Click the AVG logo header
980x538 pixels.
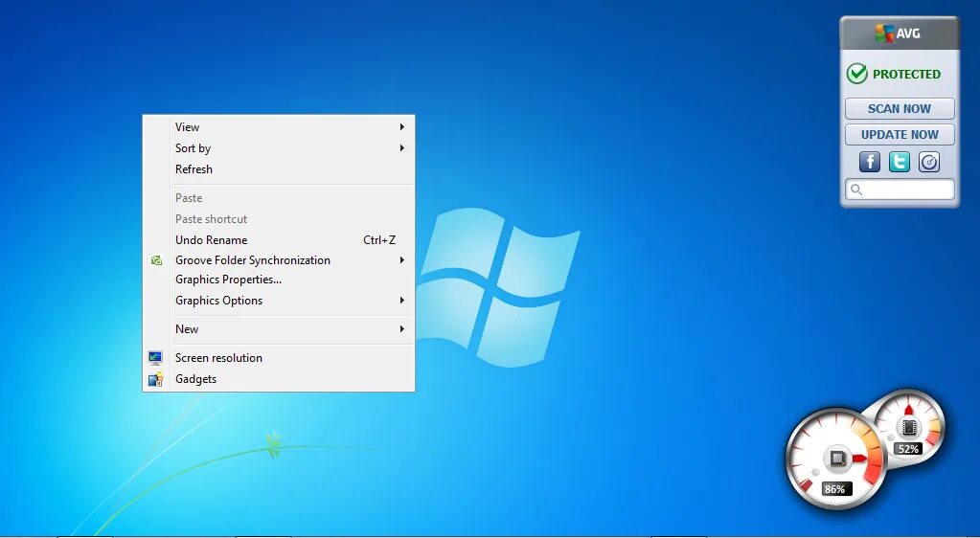click(x=899, y=34)
